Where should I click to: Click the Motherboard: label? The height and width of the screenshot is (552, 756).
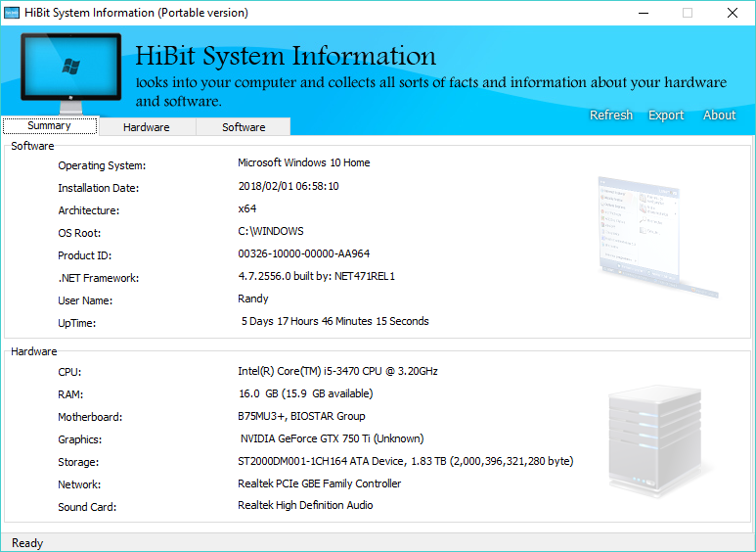90,417
